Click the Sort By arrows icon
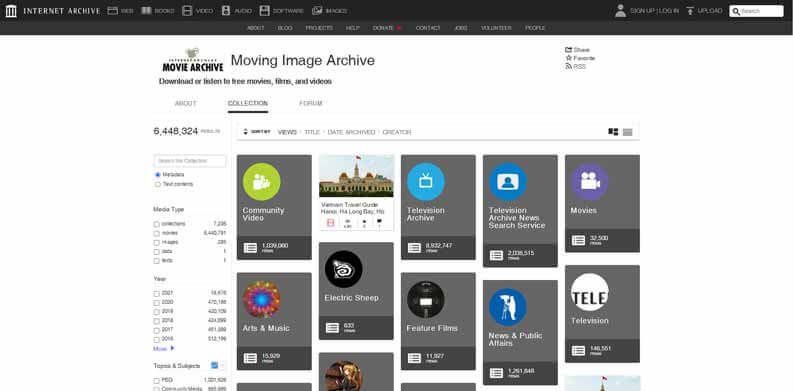793x391 pixels. tap(246, 132)
